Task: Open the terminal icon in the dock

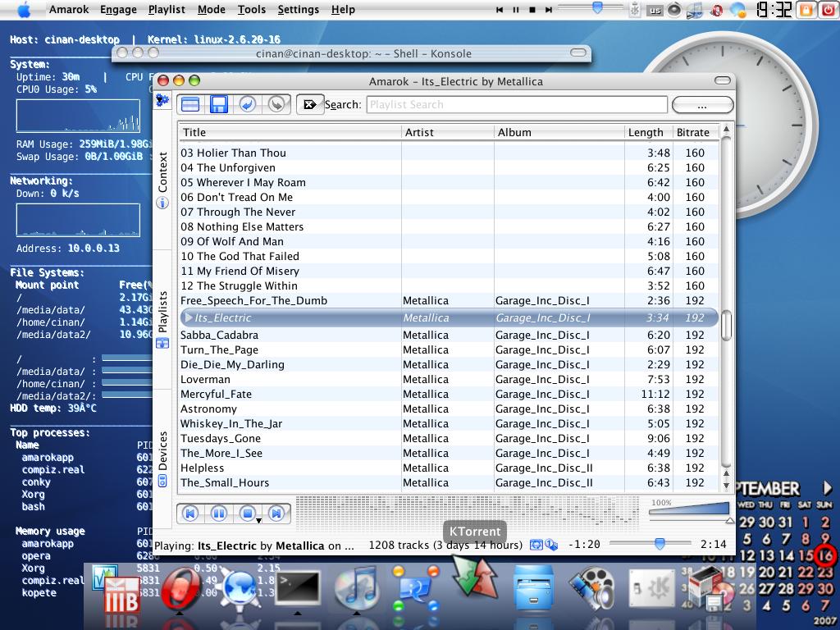Action: tap(297, 587)
